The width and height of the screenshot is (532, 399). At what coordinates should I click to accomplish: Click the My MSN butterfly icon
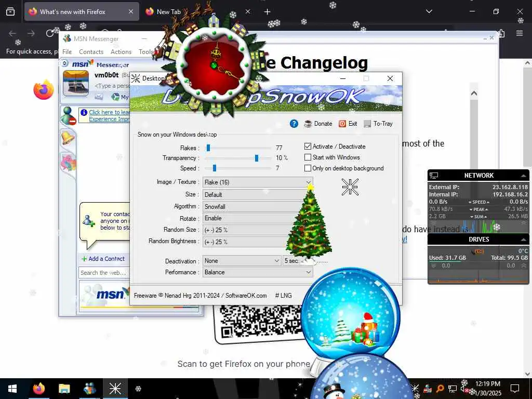pyautogui.click(x=115, y=97)
